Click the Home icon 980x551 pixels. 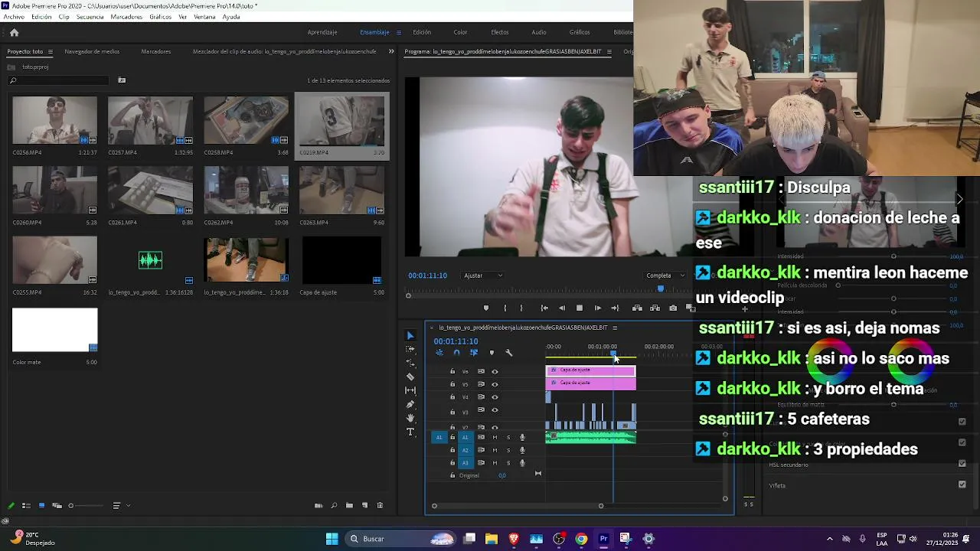tap(14, 32)
